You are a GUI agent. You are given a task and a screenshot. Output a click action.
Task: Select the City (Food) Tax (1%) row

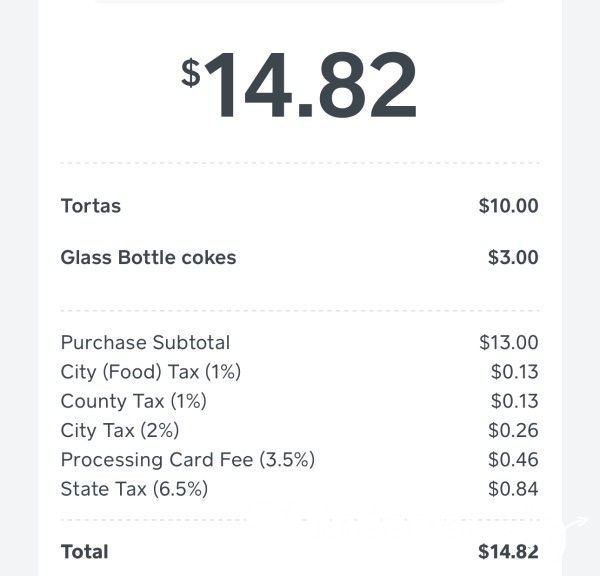point(300,372)
